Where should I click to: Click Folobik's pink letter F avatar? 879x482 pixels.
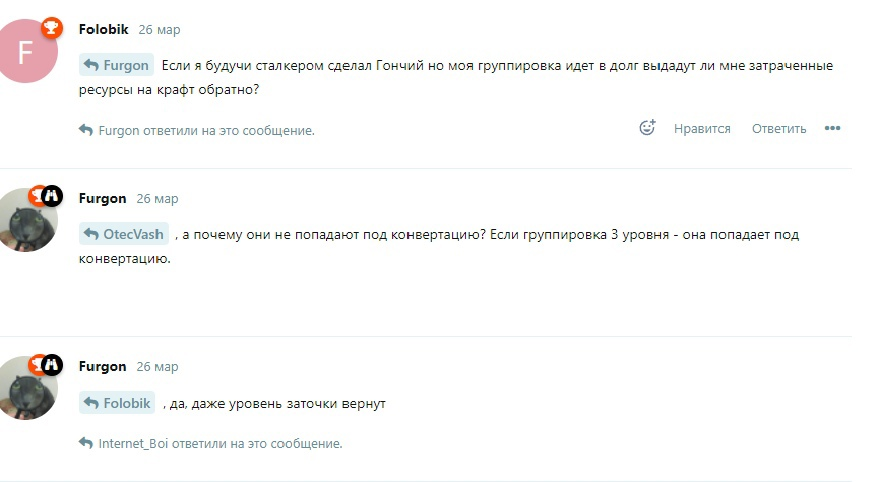pos(25,51)
